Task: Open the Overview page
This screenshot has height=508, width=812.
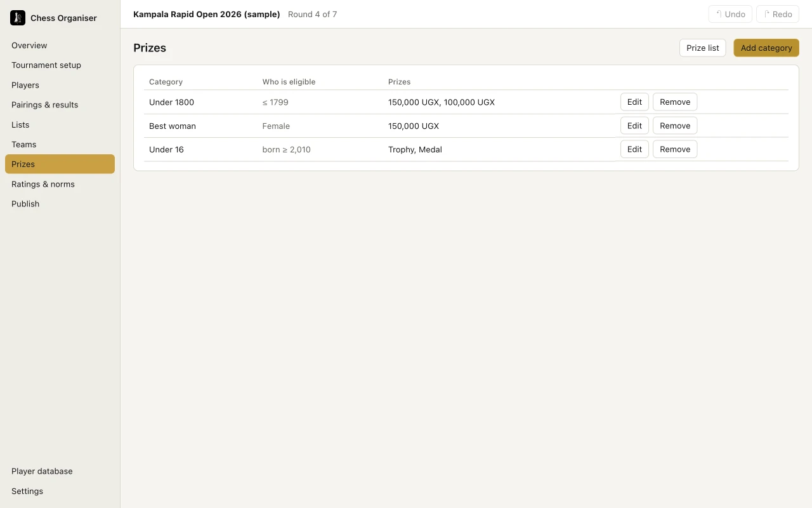Action: pyautogui.click(x=60, y=45)
